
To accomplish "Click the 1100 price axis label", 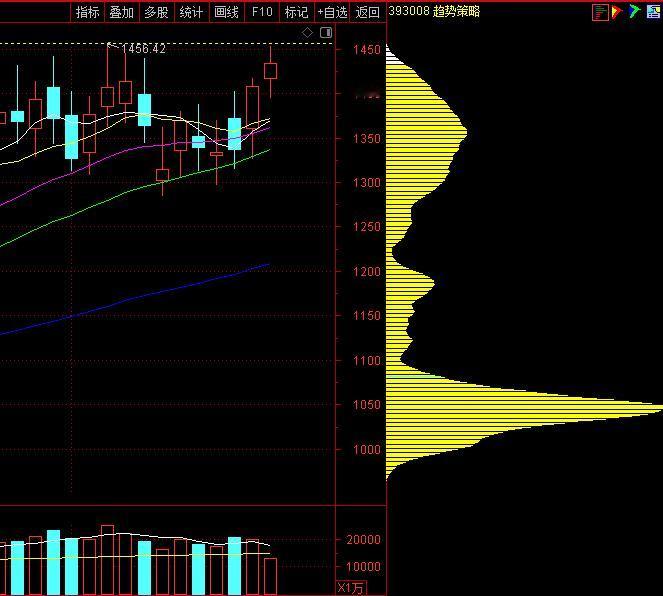I will click(x=367, y=361).
